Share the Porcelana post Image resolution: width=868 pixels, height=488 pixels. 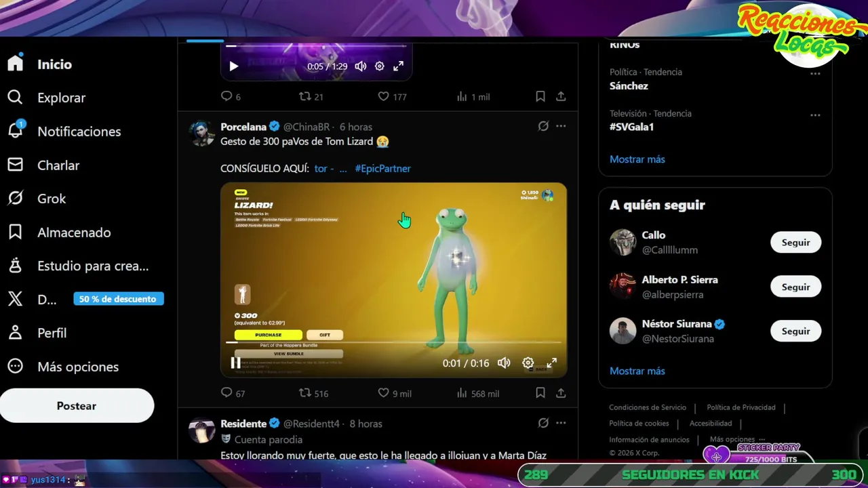561,392
